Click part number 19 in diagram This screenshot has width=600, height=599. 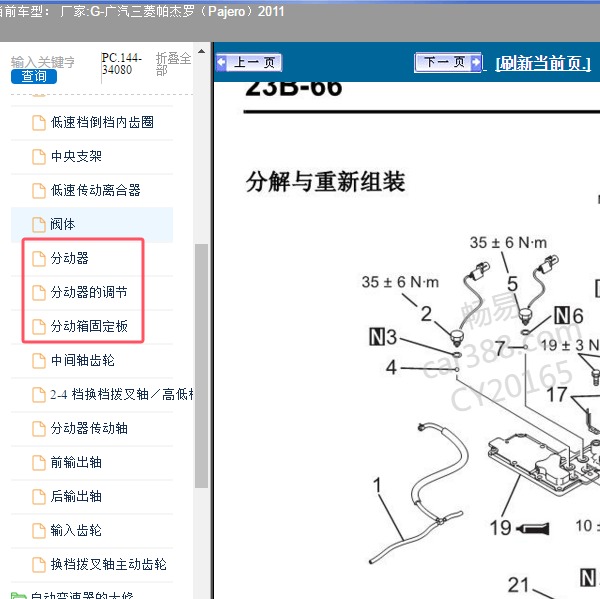[501, 528]
